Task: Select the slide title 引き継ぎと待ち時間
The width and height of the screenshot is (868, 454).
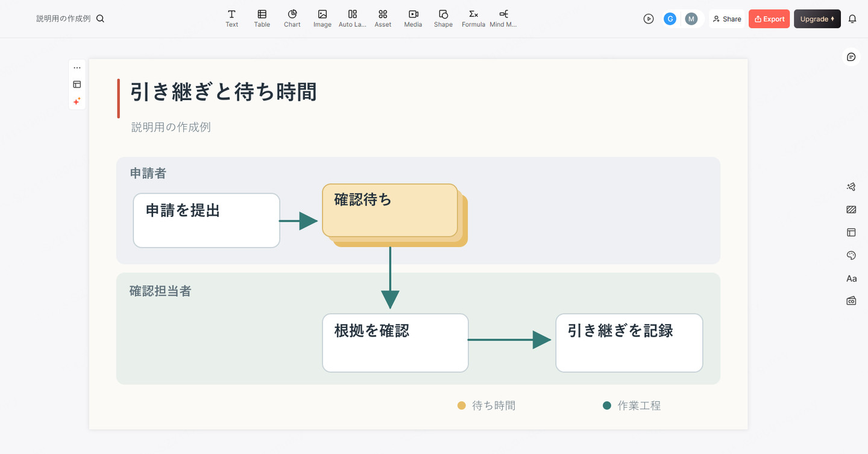Action: click(224, 92)
